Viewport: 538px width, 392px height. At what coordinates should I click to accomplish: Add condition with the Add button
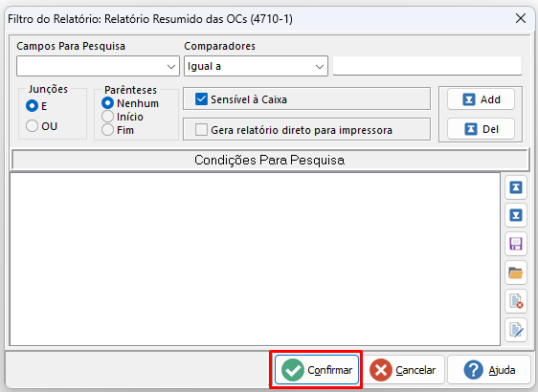click(x=481, y=99)
